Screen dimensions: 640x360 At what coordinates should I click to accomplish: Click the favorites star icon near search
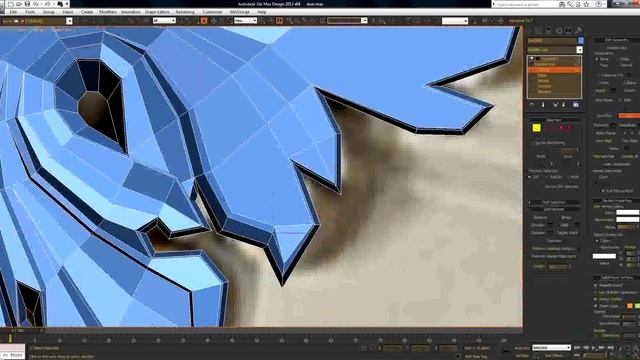(x=587, y=4)
